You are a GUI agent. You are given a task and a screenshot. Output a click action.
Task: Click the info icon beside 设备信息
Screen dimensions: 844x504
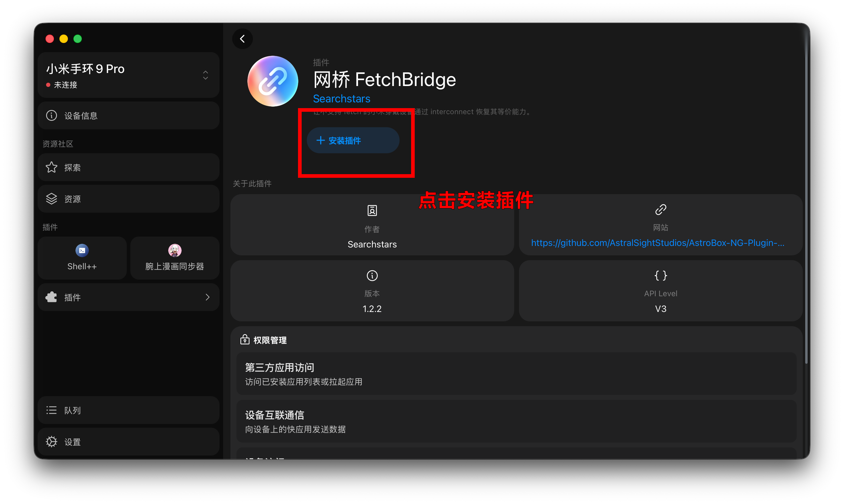(x=52, y=115)
